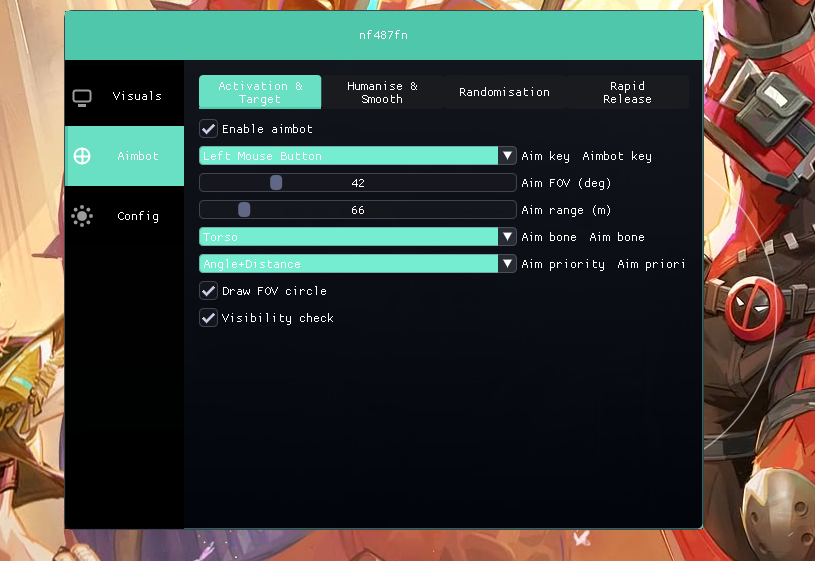This screenshot has width=815, height=561.
Task: Click the Aim FOV slider handle
Action: [x=276, y=183]
